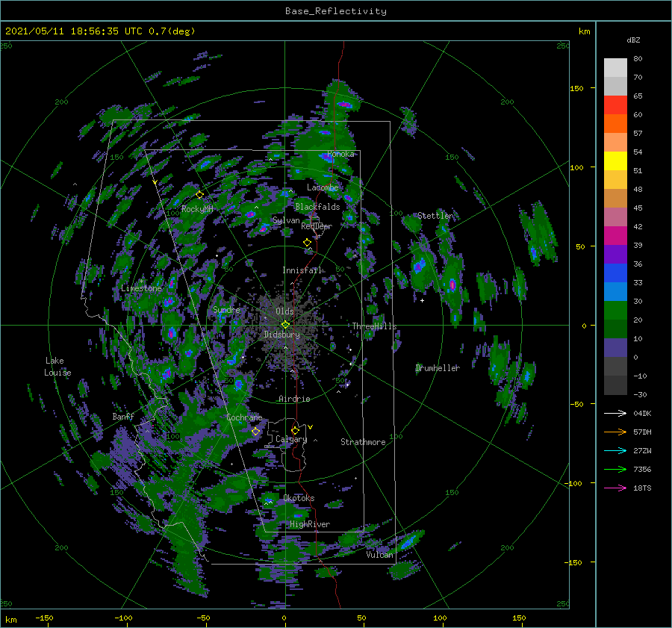Viewport: 672px width, 628px height.
Task: Click the yellow diamond marker near Cochrane
Action: 255,432
